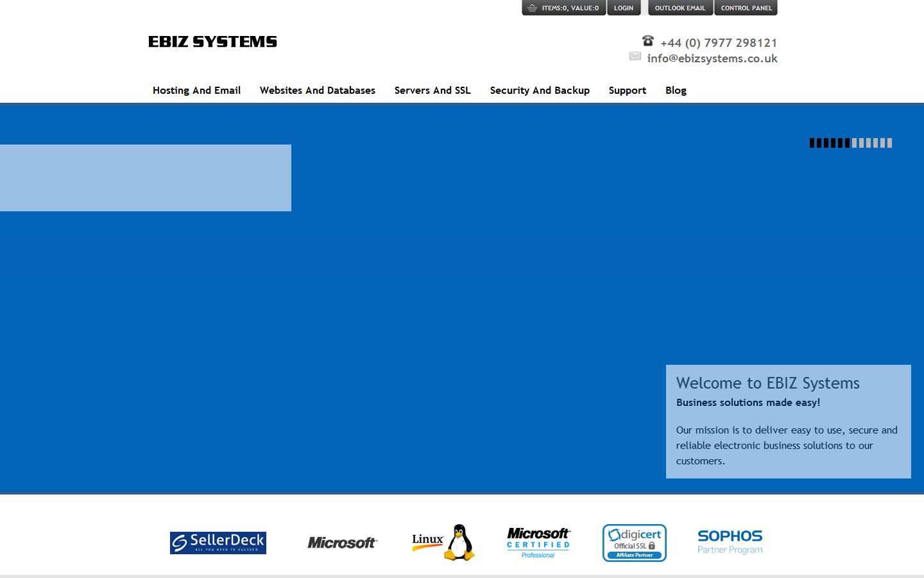Expand the Hosting And Email menu
This screenshot has width=924, height=578.
pyautogui.click(x=196, y=91)
